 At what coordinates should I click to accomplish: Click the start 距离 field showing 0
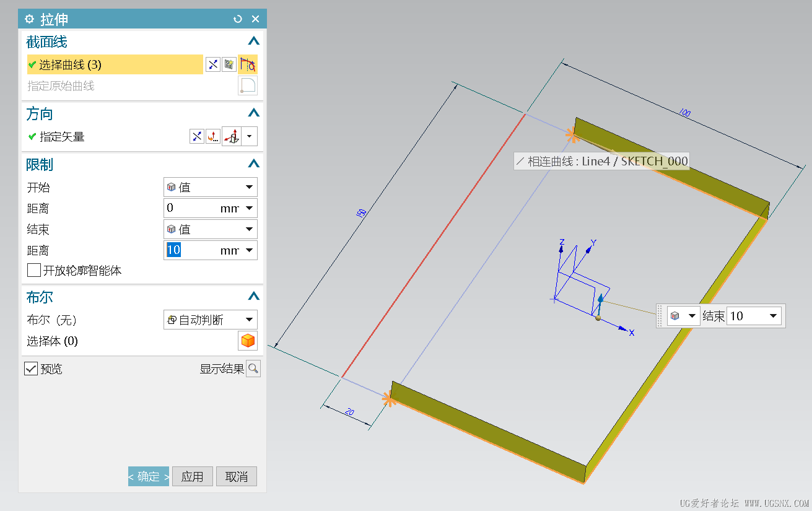190,208
